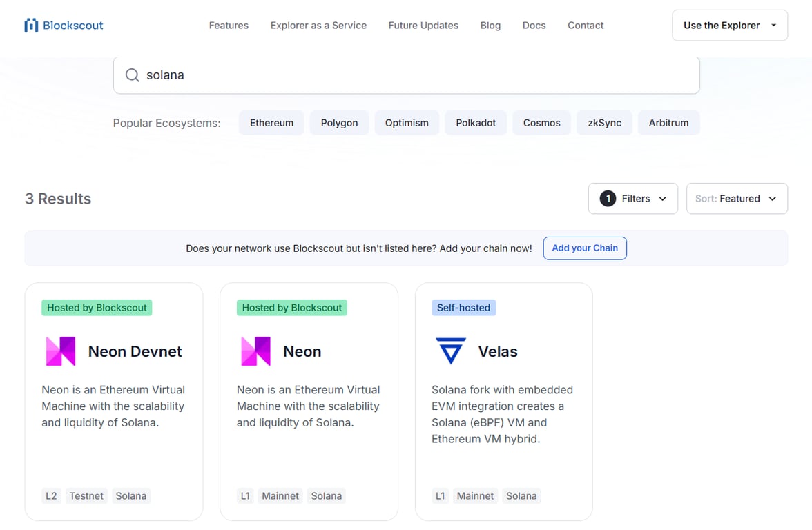The image size is (812, 530).
Task: Click the 3 Results heading
Action: (x=58, y=199)
